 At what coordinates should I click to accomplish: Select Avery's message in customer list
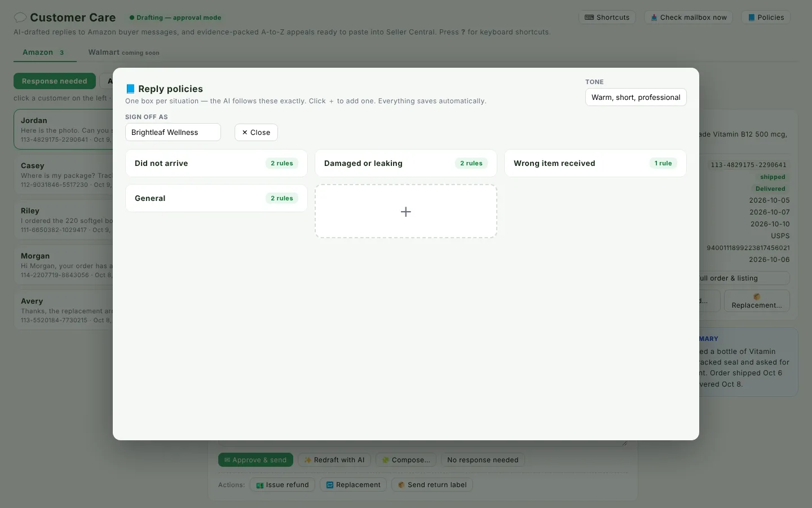(x=64, y=310)
